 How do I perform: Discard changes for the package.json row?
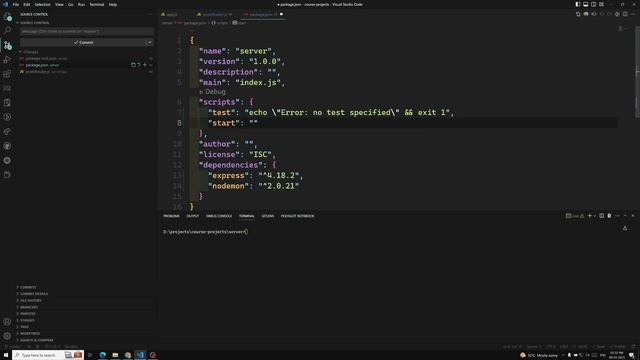coord(139,65)
